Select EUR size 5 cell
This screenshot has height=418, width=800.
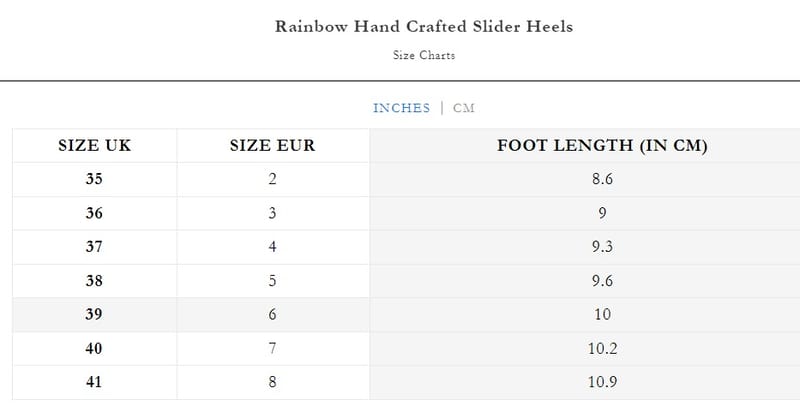coord(272,281)
